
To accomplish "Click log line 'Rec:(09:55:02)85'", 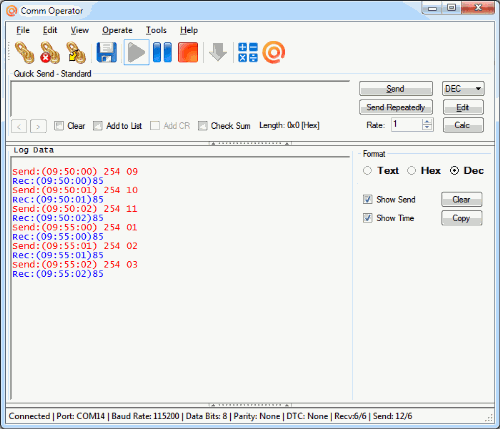I will (x=58, y=274).
